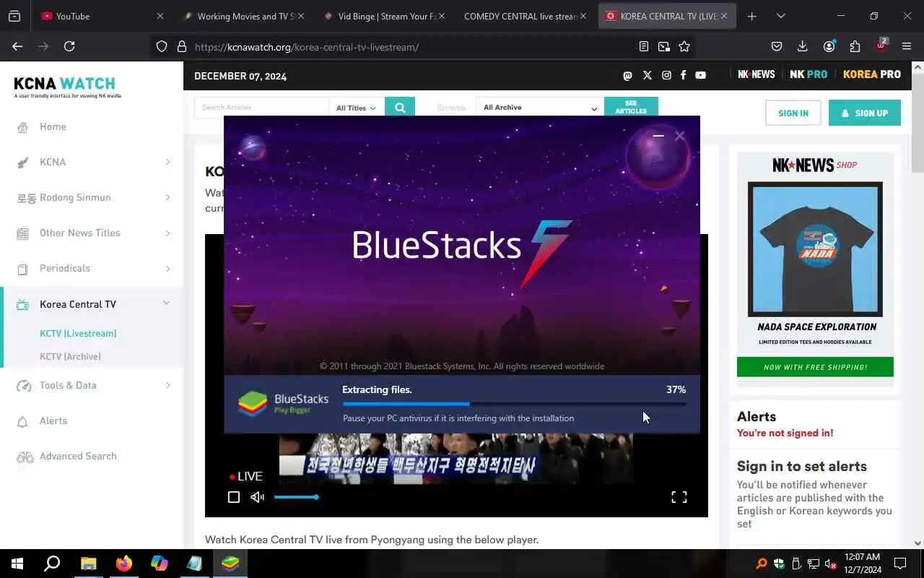Open the NK NEWS header link
Viewport: 924px width, 578px height.
(756, 74)
